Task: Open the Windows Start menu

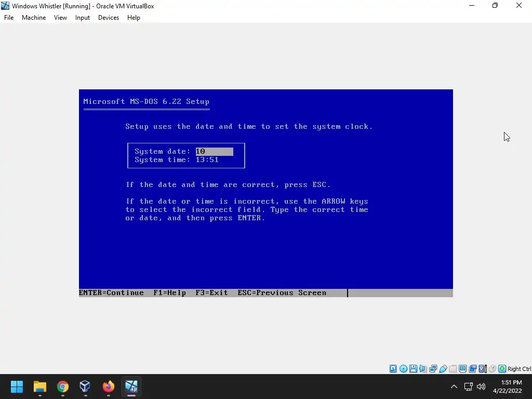Action: (x=17, y=387)
